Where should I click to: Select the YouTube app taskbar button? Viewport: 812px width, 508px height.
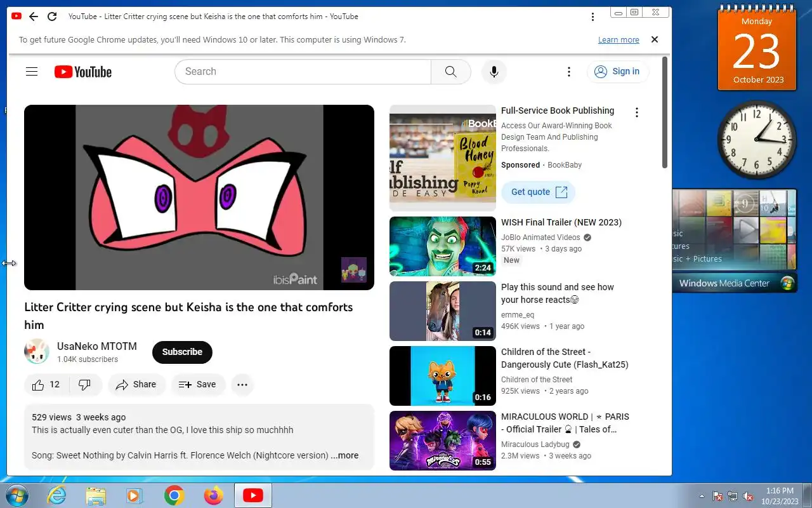[253, 495]
